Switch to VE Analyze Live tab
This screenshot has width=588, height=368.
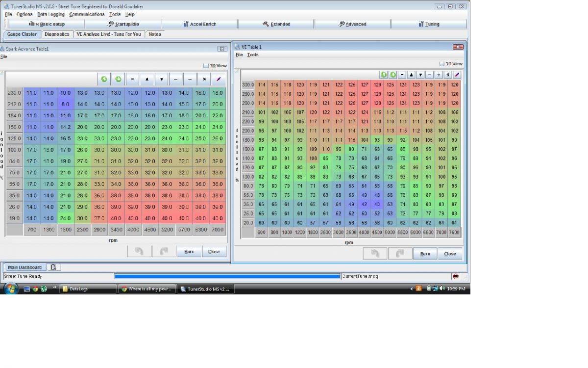tap(109, 34)
